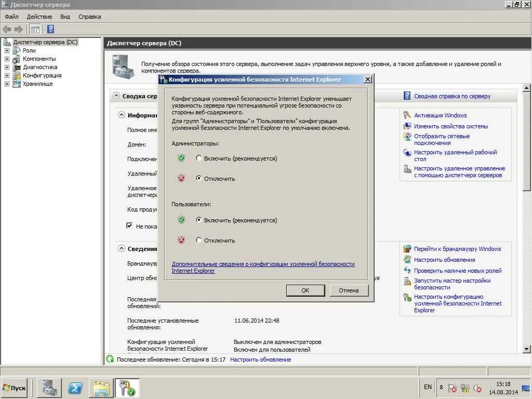Click the Роли tree icon
This screenshot has height=399, width=532.
coord(16,50)
